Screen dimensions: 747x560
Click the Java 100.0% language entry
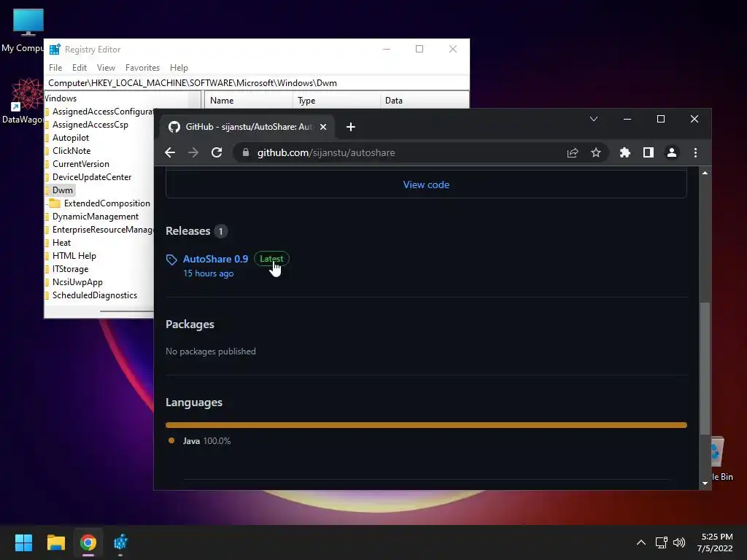coord(206,441)
